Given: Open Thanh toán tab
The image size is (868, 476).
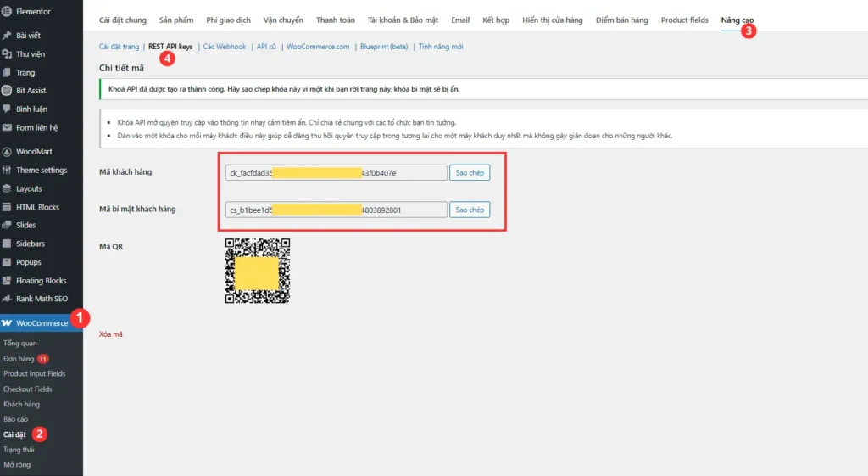Looking at the screenshot, I should (336, 20).
